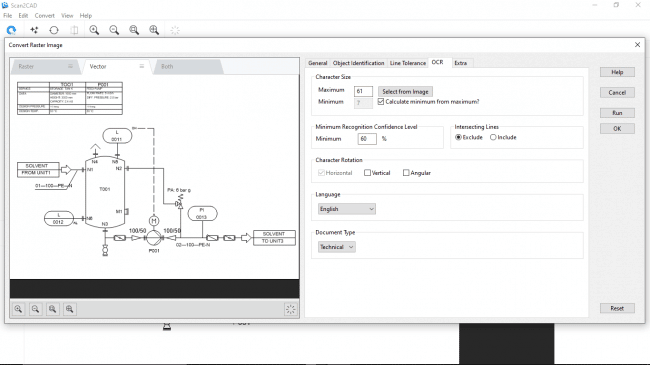Toggle Calculate minimum from maximum checkbox

coord(381,102)
